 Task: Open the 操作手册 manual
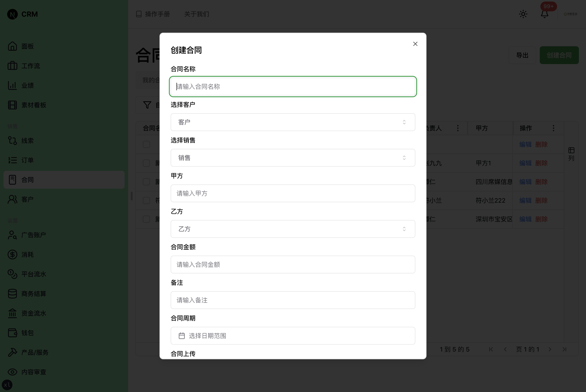coord(153,14)
